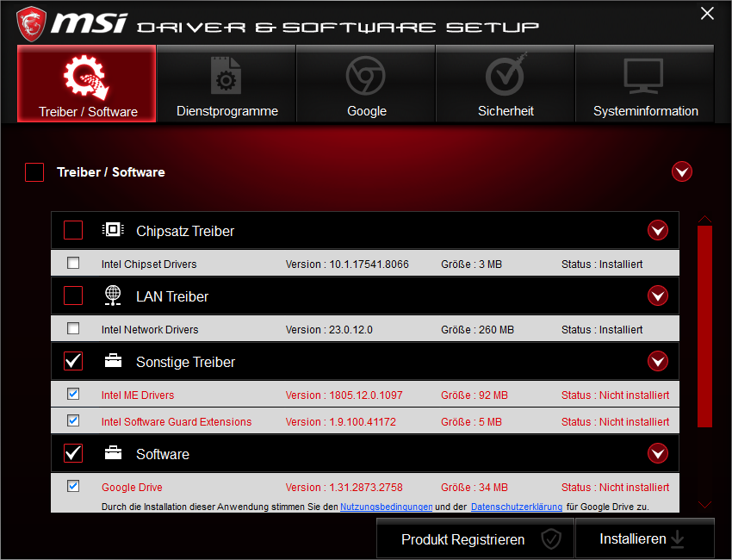Check the LAN Treiber group checkbox
Viewport: 732px width, 560px height.
[x=73, y=296]
